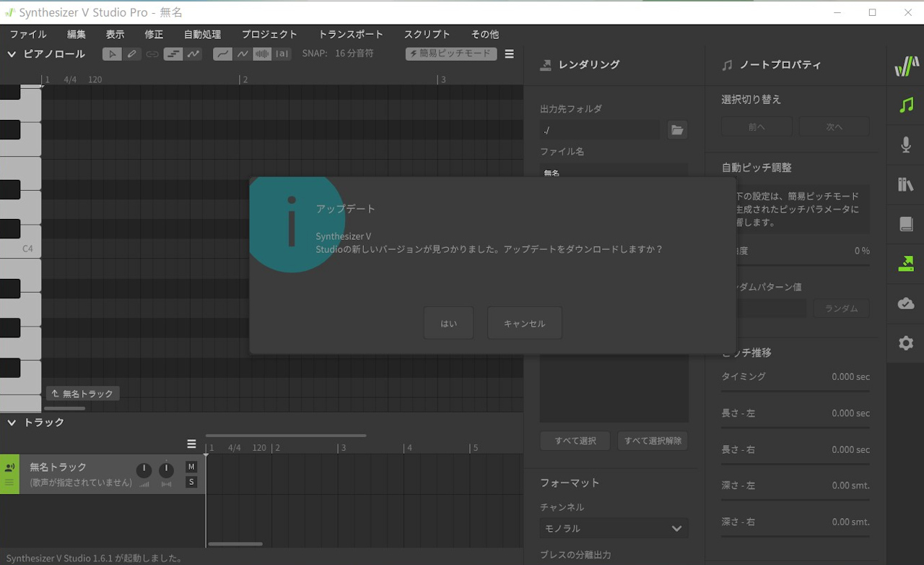Toggle the |a| phoneme display icon

(x=282, y=53)
